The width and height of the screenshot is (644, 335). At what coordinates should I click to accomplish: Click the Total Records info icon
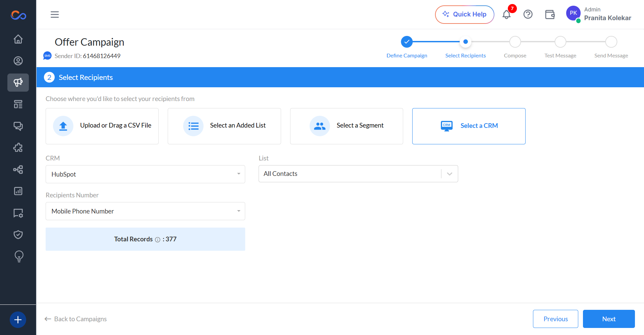[x=158, y=240]
